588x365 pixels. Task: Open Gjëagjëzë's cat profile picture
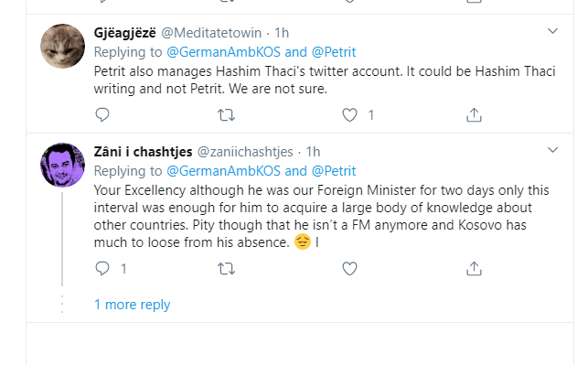point(62,46)
